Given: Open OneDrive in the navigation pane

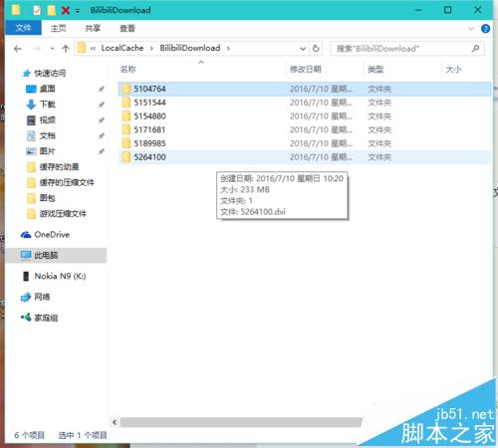Looking at the screenshot, I should coord(52,235).
